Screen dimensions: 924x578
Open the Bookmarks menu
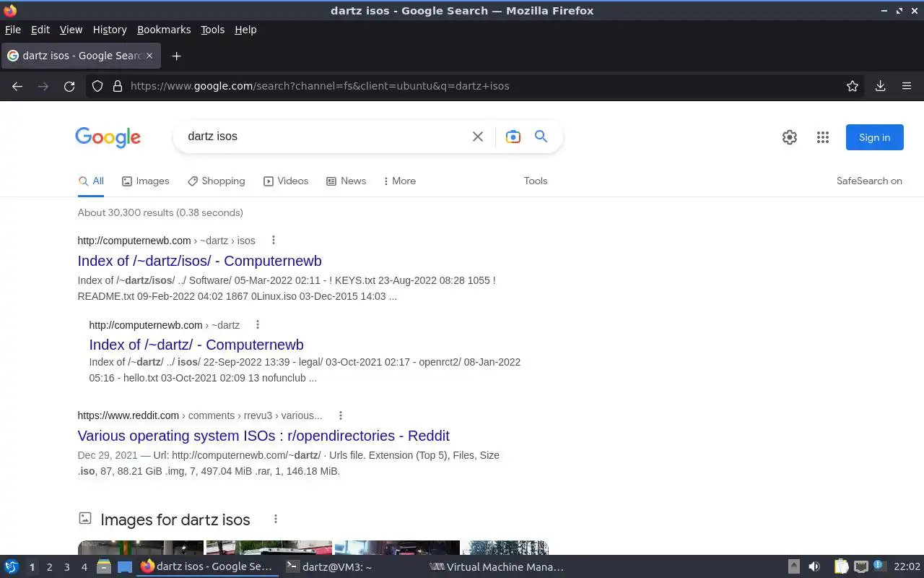click(x=164, y=30)
